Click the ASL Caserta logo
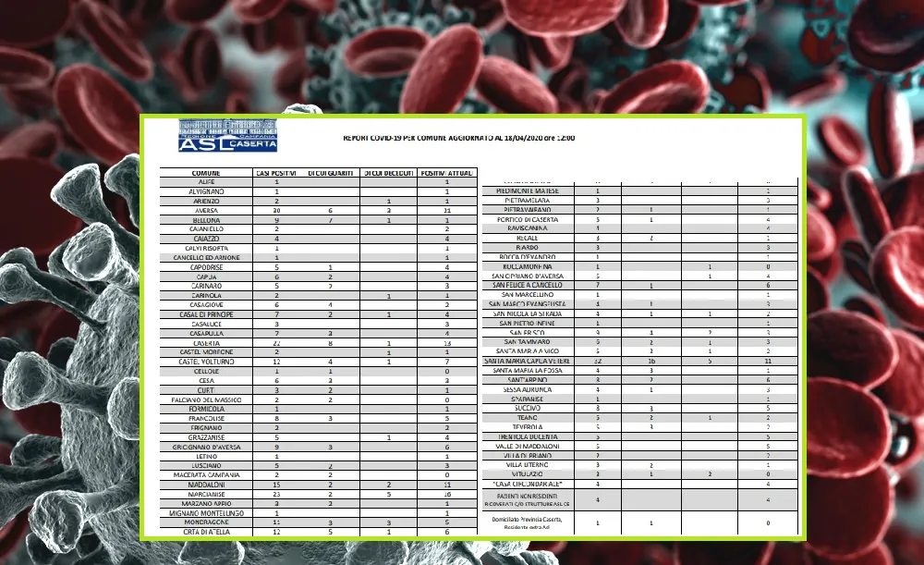Image resolution: width=924 pixels, height=565 pixels. pos(227,135)
